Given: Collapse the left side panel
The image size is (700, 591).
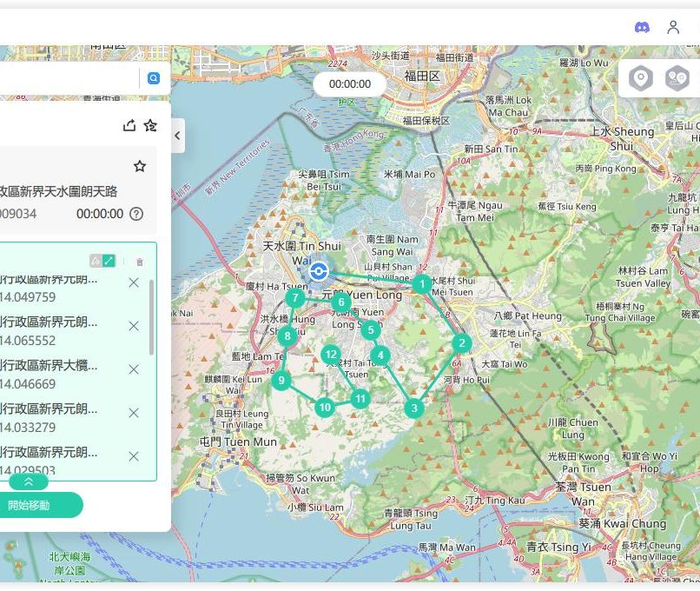Looking at the screenshot, I should pos(177,136).
